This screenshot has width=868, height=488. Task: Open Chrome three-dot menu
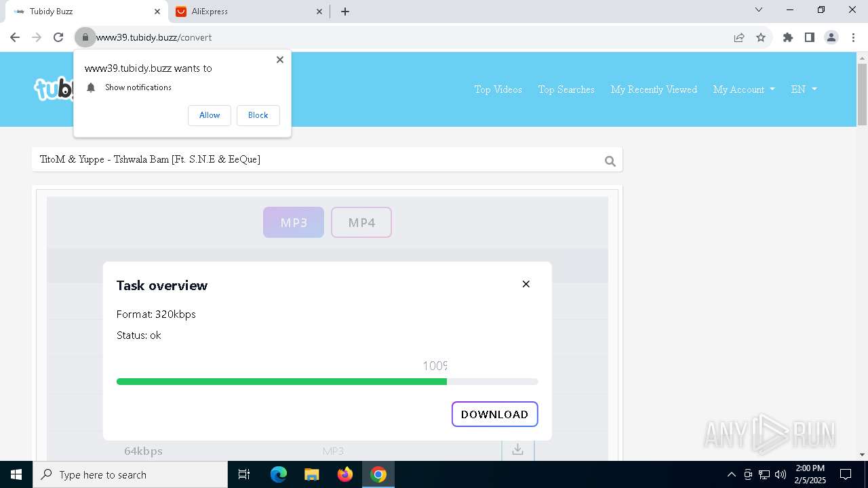(853, 37)
